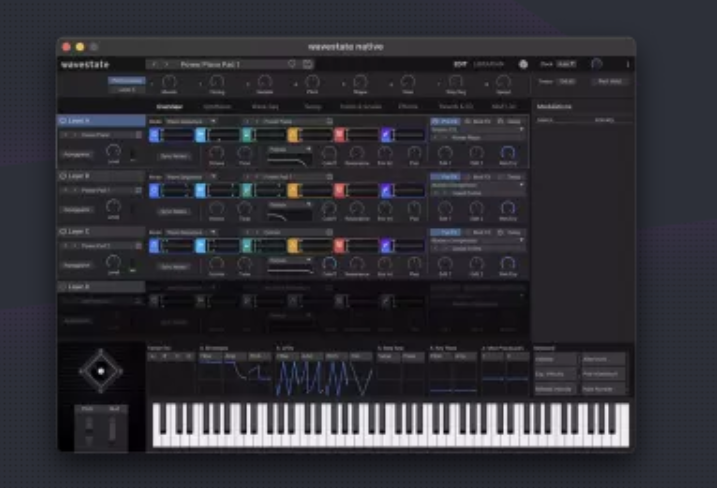This screenshot has width=717, height=488.
Task: Toggle the Layer A power button
Action: click(x=63, y=121)
